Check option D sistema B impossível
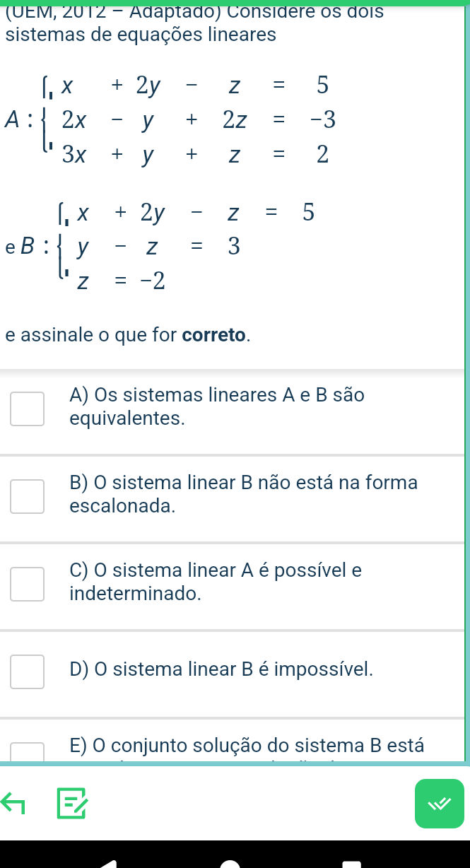The width and height of the screenshot is (470, 868). (x=27, y=671)
